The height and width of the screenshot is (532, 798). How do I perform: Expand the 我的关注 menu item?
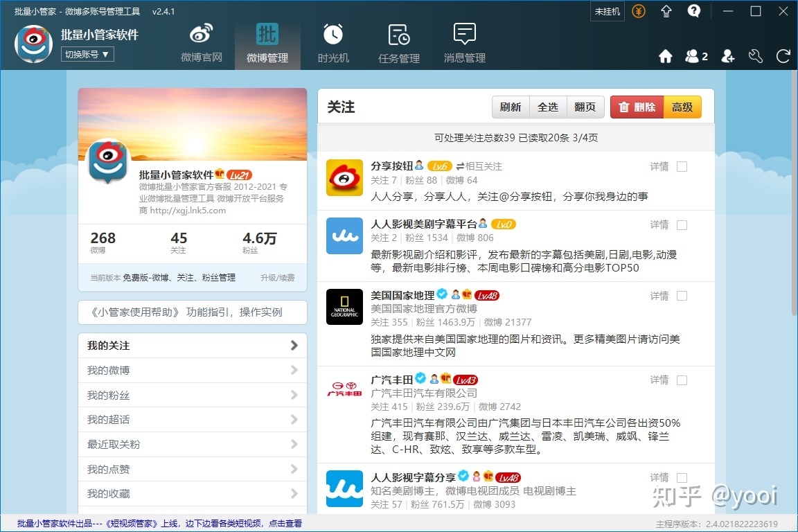193,346
